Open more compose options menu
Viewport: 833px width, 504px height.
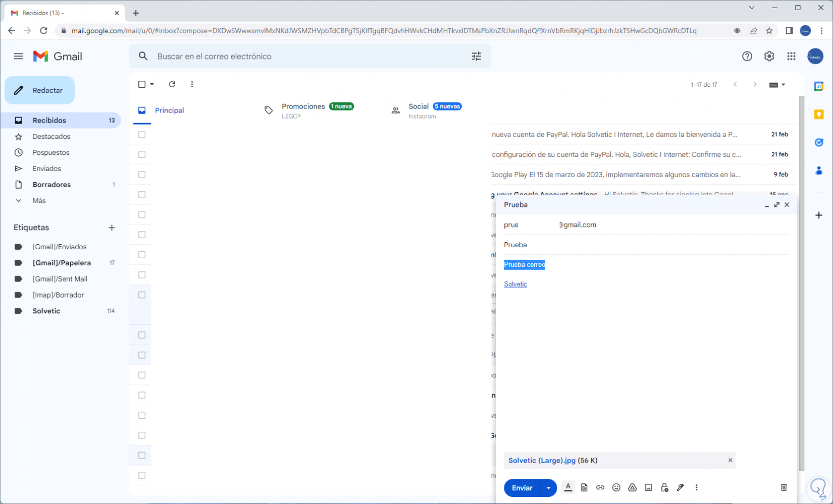[x=697, y=487]
